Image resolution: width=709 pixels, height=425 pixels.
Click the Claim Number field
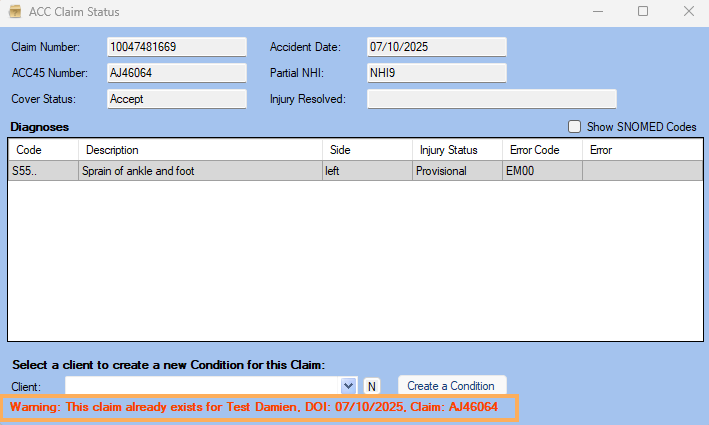pyautogui.click(x=176, y=47)
